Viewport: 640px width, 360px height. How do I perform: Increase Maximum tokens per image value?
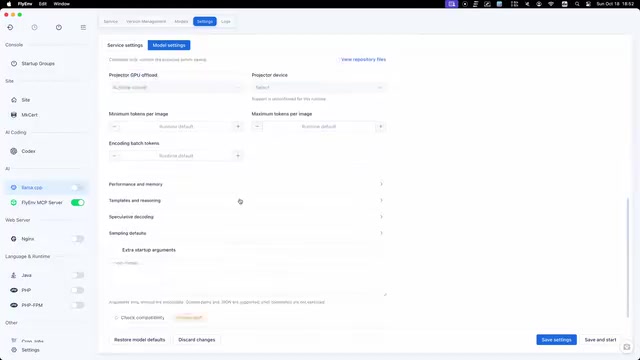point(380,127)
